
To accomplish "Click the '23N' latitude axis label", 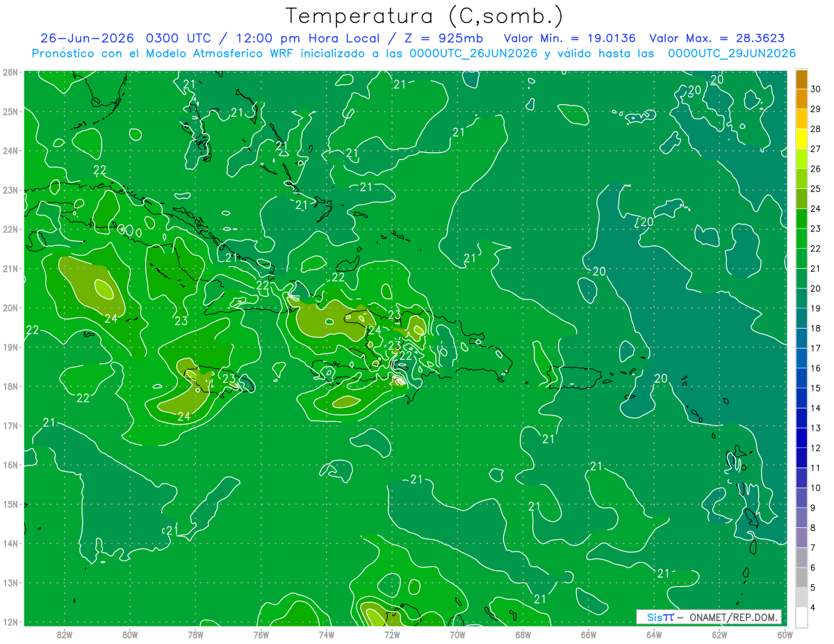I will click(x=10, y=190).
